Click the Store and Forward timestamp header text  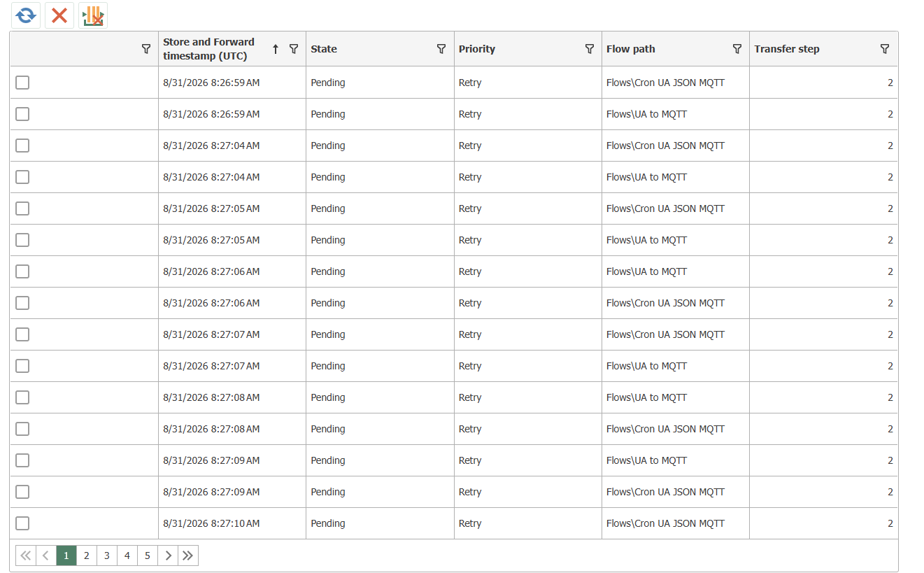[209, 49]
